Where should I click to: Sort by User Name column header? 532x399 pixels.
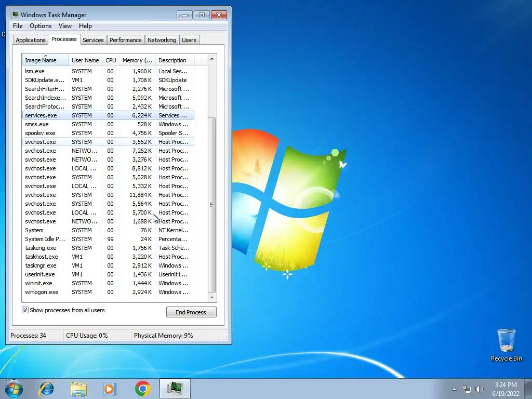(x=85, y=60)
